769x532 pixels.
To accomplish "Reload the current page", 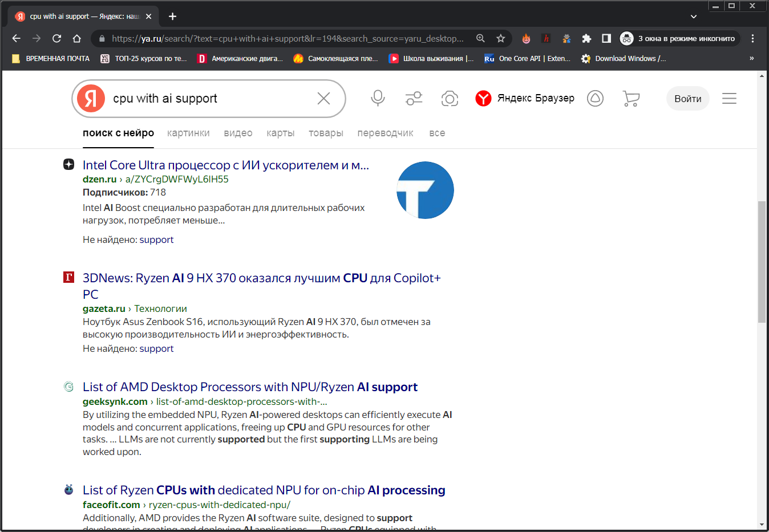I will coord(56,38).
